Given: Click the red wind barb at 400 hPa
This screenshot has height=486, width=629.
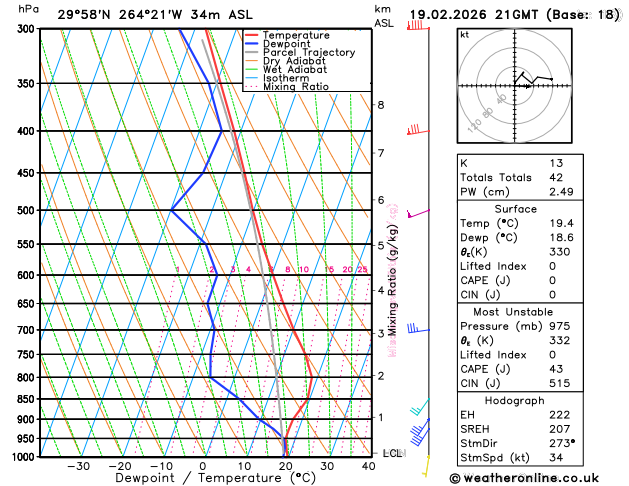Looking at the screenshot, I should click(418, 130).
